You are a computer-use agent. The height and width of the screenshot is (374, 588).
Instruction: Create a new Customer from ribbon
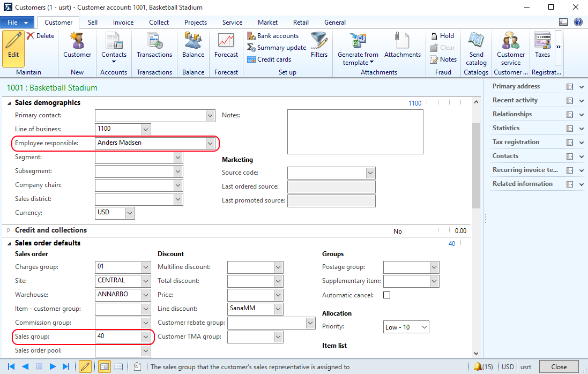pyautogui.click(x=77, y=45)
